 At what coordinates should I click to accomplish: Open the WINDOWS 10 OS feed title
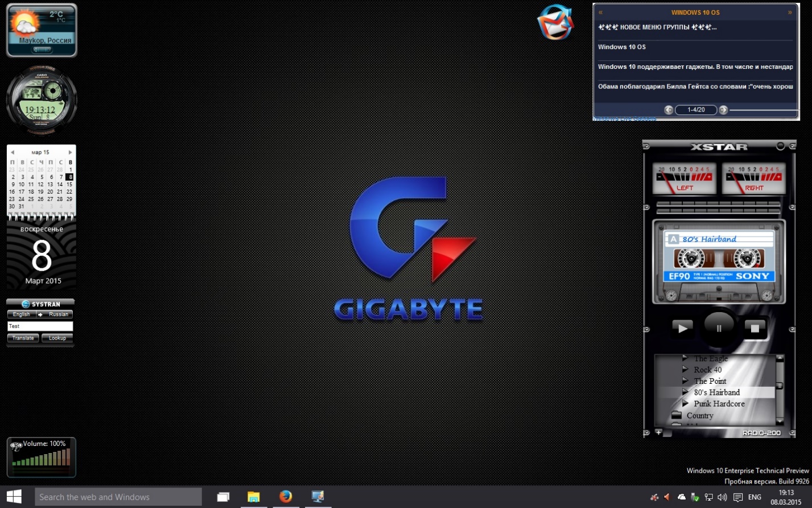pos(695,13)
